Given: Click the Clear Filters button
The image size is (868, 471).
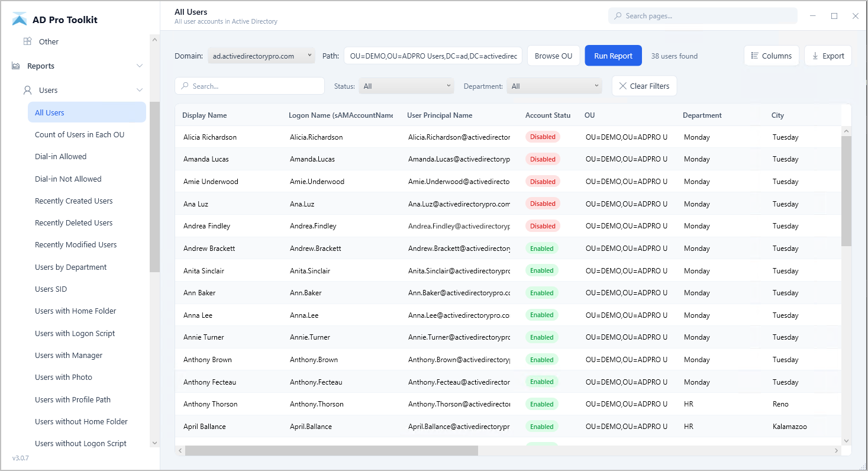Looking at the screenshot, I should [x=644, y=86].
